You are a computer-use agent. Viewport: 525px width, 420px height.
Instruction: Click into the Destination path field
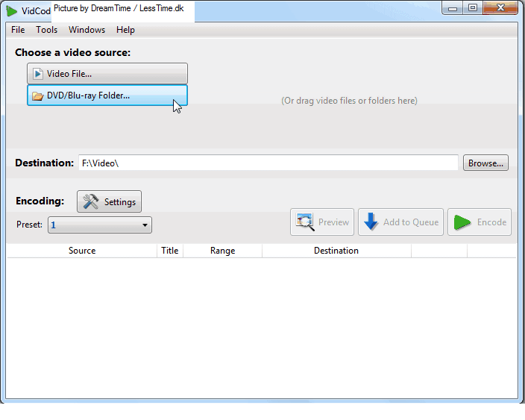[x=268, y=163]
